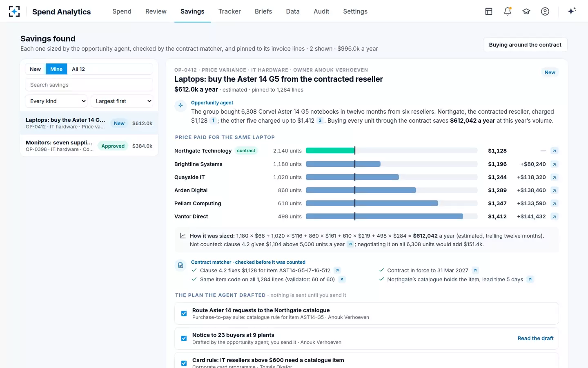The image size is (588, 368).
Task: Open the user account icon
Action: (545, 11)
